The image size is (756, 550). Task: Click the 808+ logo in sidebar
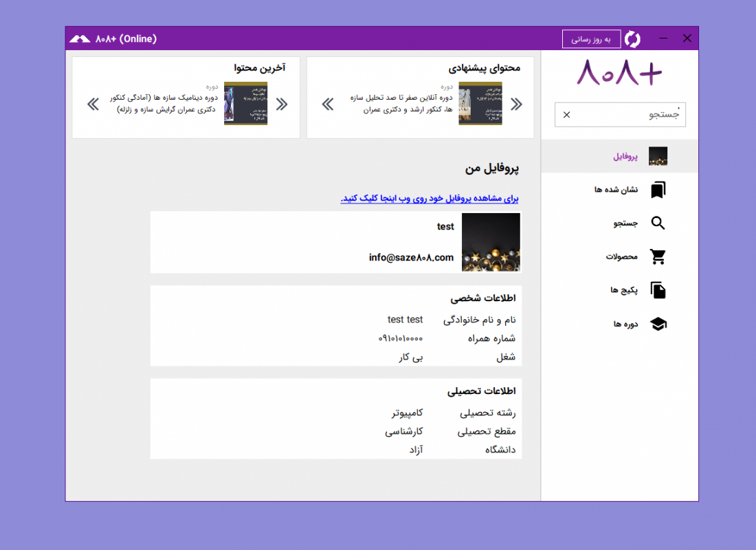tap(619, 72)
